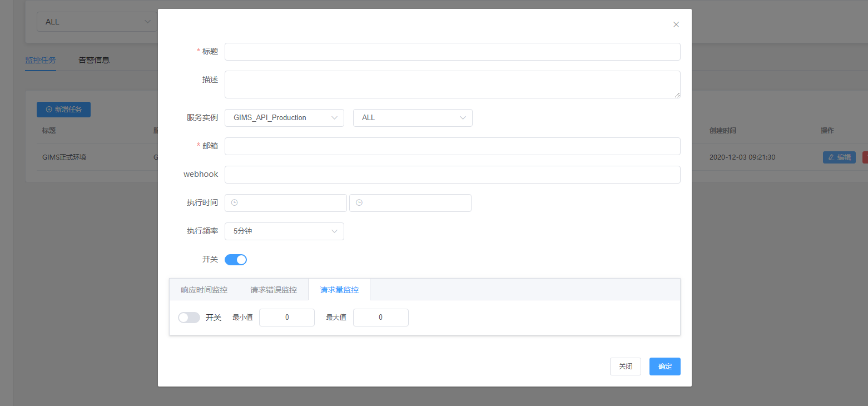Click the 最大值 number input
868x406 pixels.
(x=381, y=318)
